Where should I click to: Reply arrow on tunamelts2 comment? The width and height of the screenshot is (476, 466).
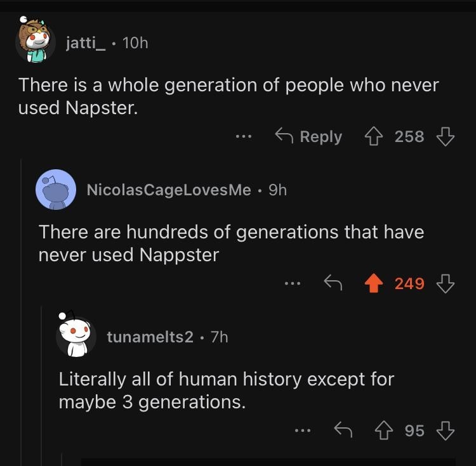pyautogui.click(x=343, y=430)
